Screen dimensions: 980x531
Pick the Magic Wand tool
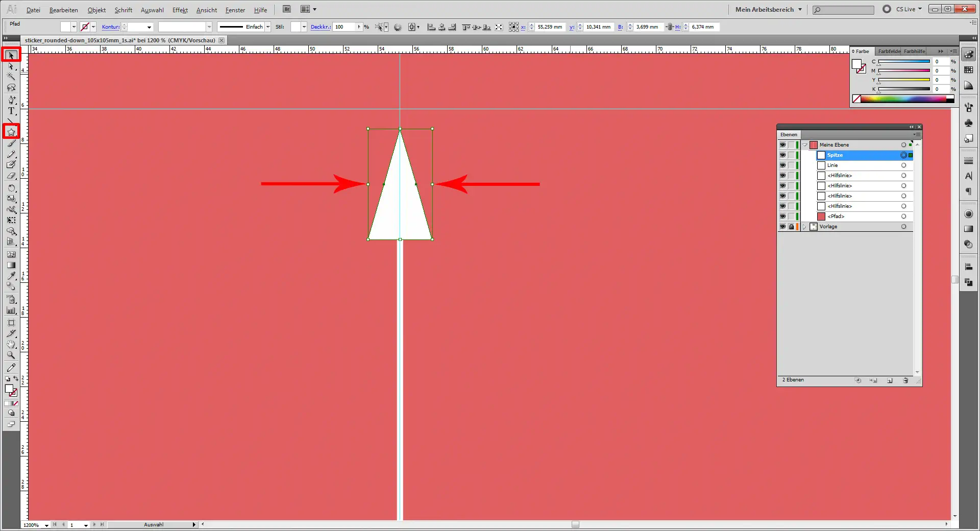click(x=11, y=77)
